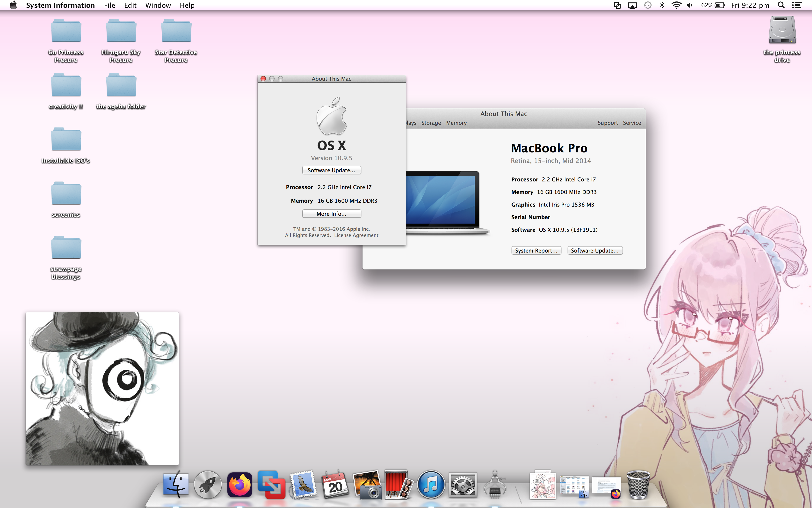This screenshot has height=508, width=812.
Task: Open System Preferences gear icon
Action: (463, 485)
